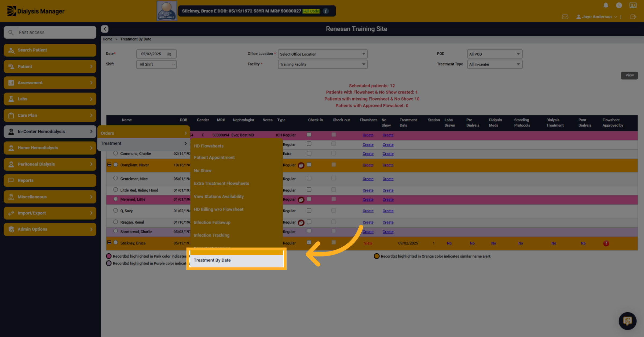The image size is (644, 337).
Task: Open HD Flowsheets from Treatment submenu
Action: tap(209, 146)
